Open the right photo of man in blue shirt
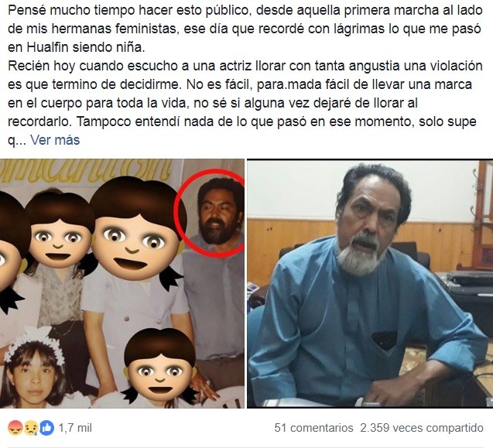 pos(370,283)
